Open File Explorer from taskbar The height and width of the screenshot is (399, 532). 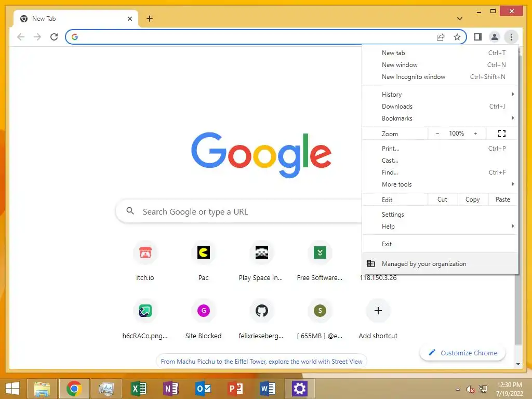click(x=42, y=389)
